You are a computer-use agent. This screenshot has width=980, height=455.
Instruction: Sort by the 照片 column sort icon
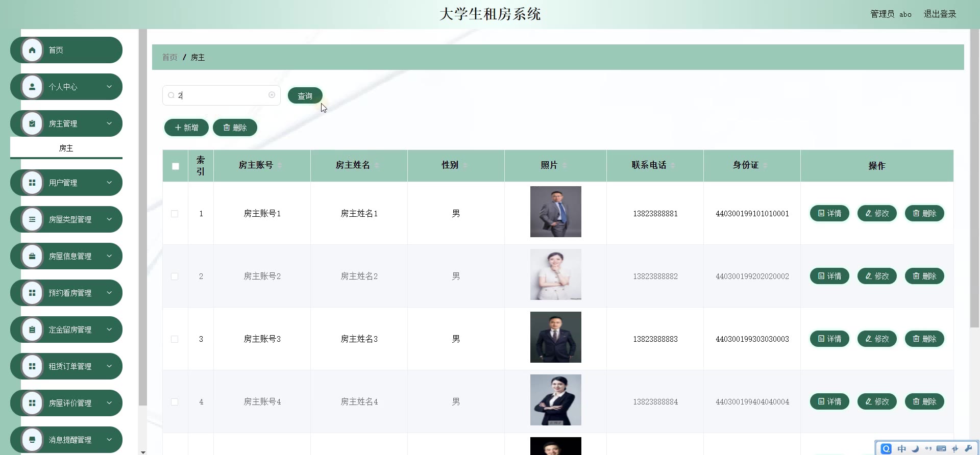coord(564,165)
